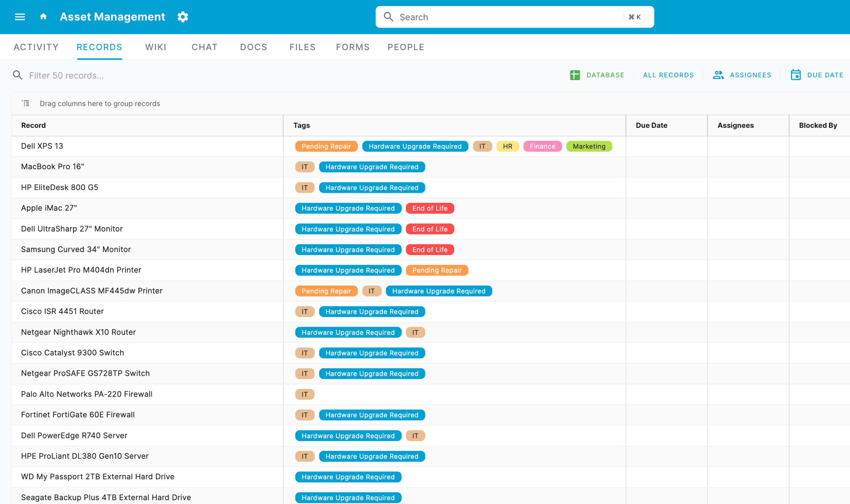850x504 pixels.
Task: Click the Tags column header
Action: tap(454, 125)
